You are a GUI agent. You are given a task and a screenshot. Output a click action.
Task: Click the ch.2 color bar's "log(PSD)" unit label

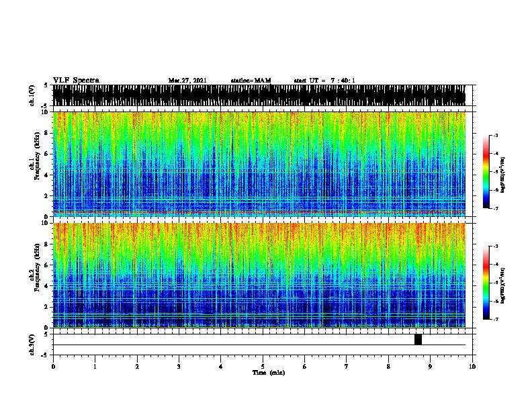coord(502,286)
